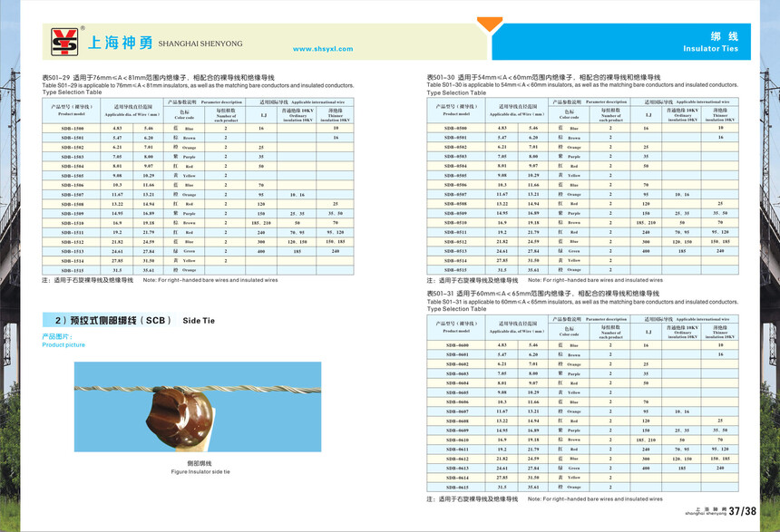Click the SDB-1510 product model cell
This screenshot has width=780, height=532.
click(x=72, y=223)
